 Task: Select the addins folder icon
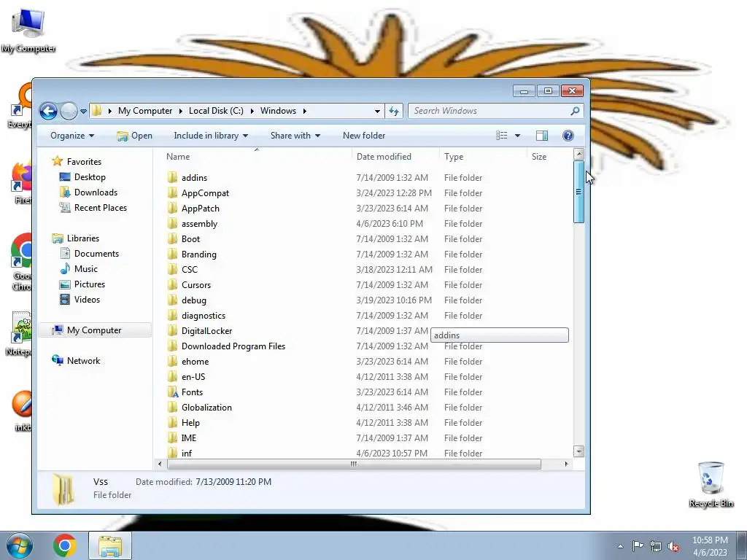[172, 178]
